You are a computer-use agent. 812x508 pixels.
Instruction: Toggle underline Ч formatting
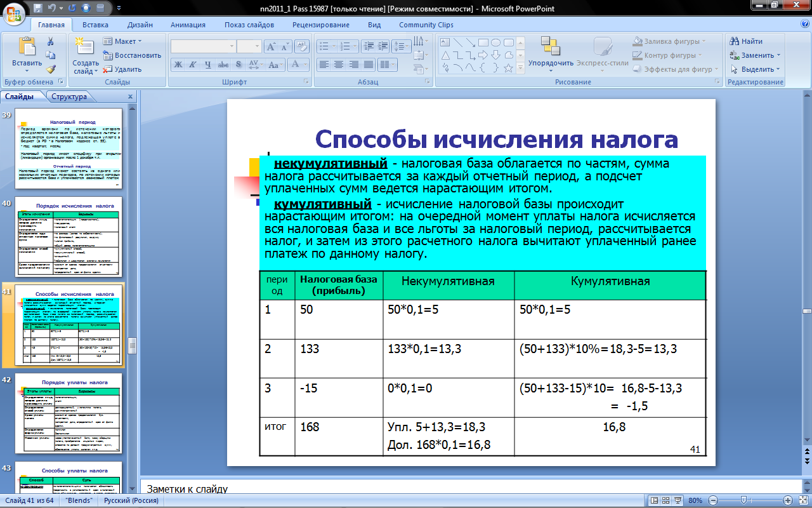point(208,65)
